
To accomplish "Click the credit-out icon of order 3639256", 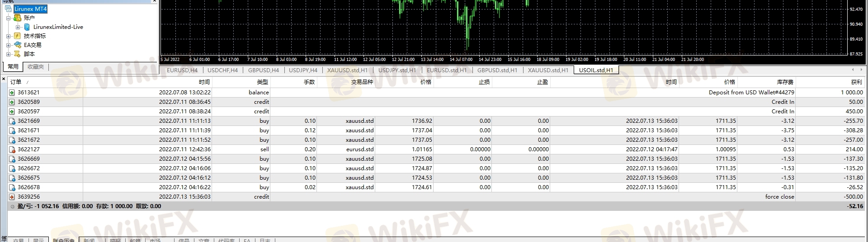I will (x=12, y=197).
